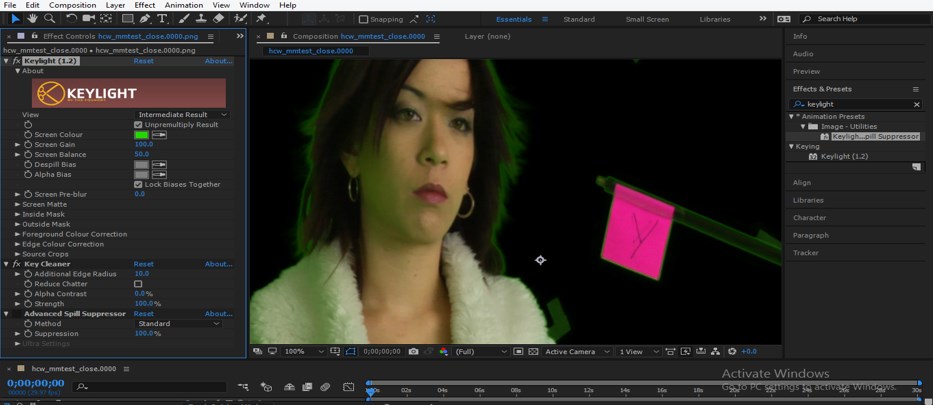Select the Rotation tool
The image size is (933, 405).
[x=71, y=19]
